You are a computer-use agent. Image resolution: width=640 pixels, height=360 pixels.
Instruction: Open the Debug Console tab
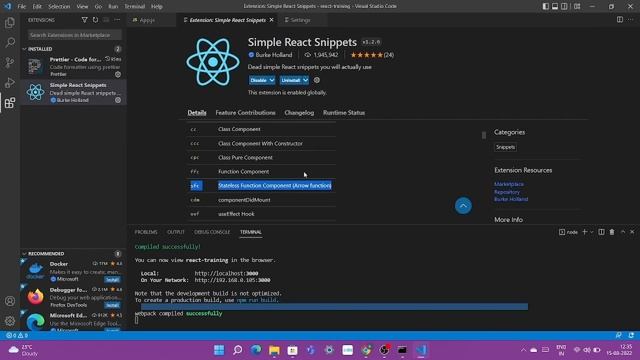pyautogui.click(x=212, y=232)
